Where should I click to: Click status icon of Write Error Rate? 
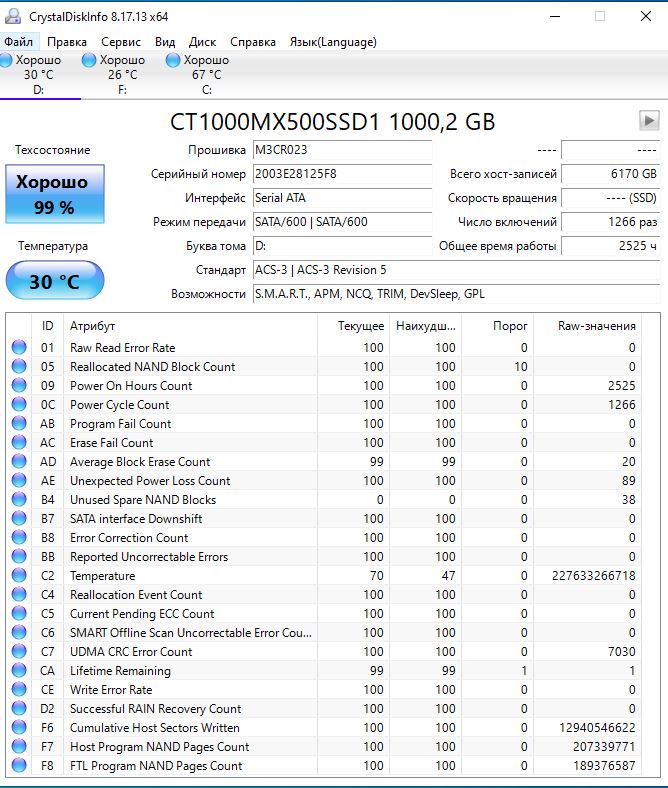[x=19, y=689]
